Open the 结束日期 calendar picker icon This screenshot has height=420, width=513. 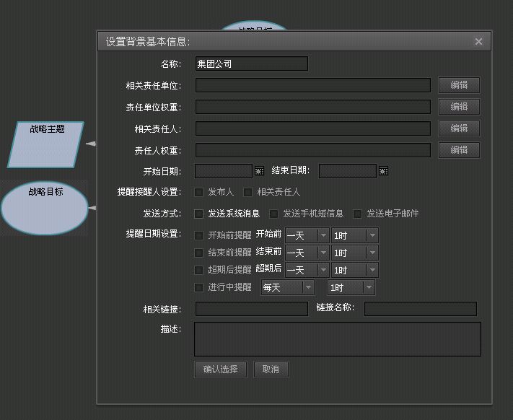(x=383, y=171)
